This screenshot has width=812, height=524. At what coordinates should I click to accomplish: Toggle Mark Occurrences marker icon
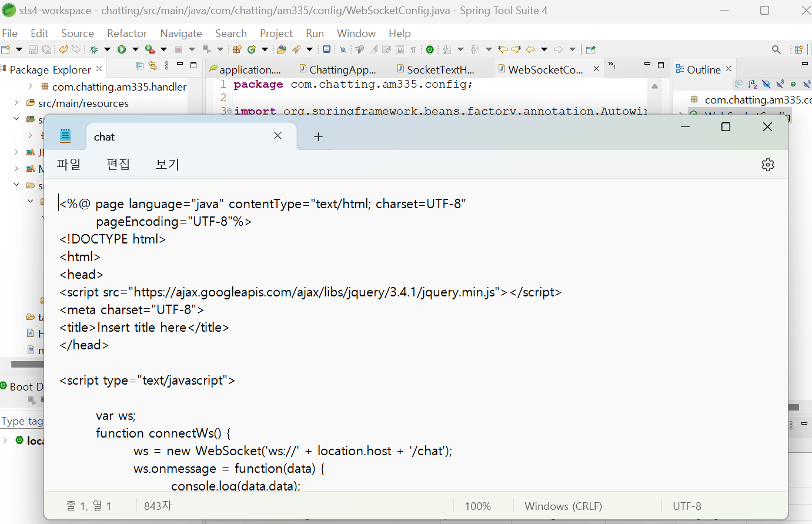coord(373,49)
